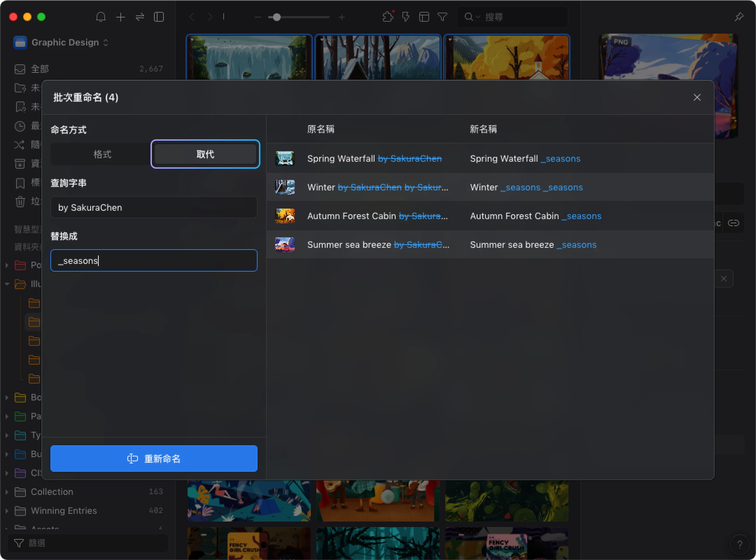Click the 新名稱 column header
This screenshot has height=560, width=756.
[483, 129]
